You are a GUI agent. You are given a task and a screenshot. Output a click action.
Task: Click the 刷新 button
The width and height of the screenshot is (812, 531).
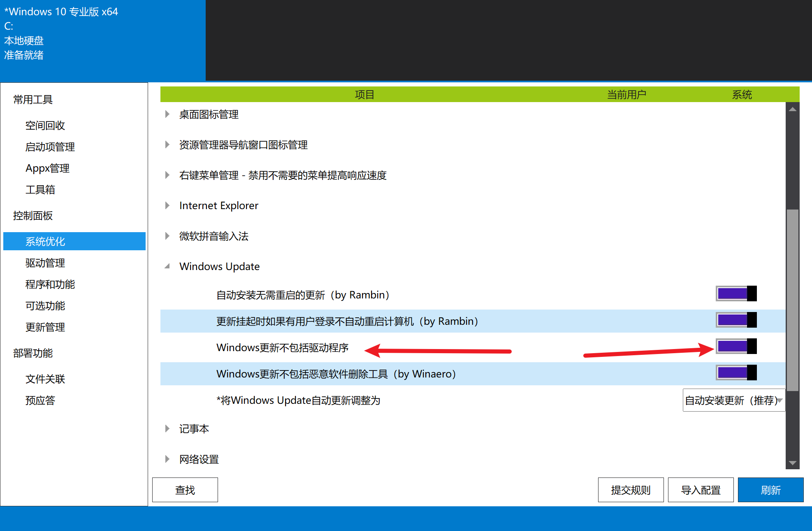tap(770, 490)
